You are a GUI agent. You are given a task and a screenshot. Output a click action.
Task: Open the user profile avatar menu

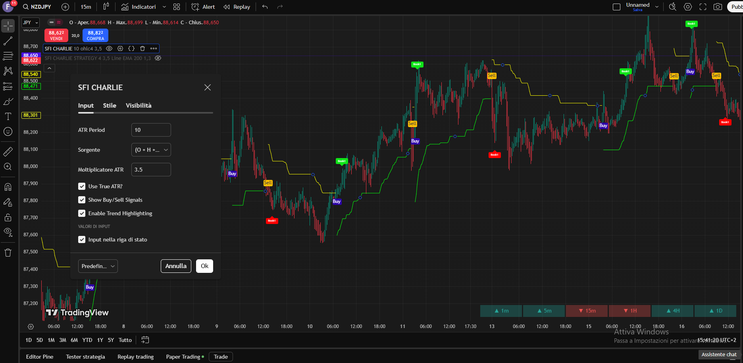[8, 7]
